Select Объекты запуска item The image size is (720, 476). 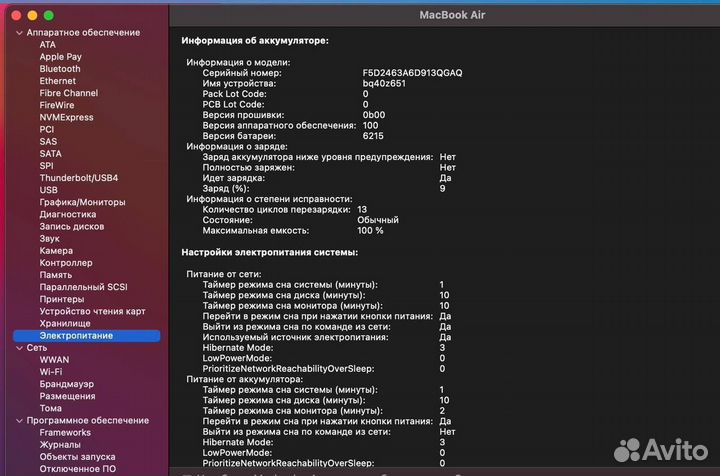(x=77, y=457)
